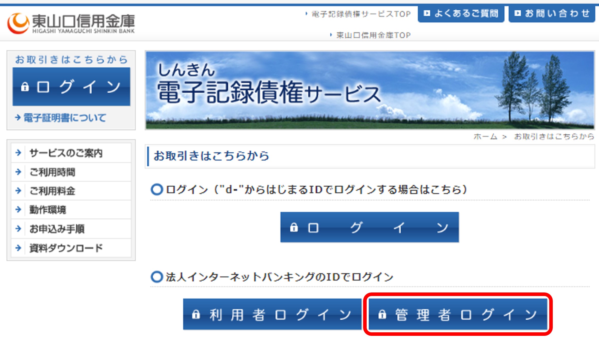Open お申込み手順 menu item
The height and width of the screenshot is (364, 599).
pyautogui.click(x=57, y=229)
